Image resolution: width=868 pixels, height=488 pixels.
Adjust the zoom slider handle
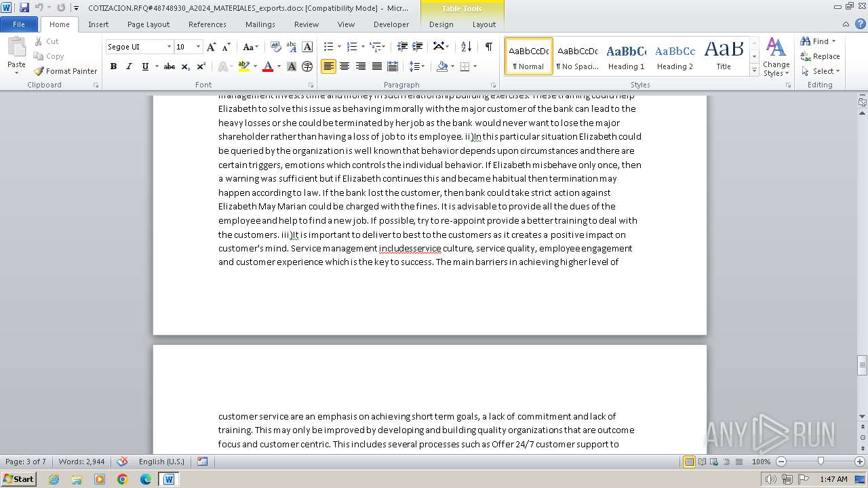821,462
